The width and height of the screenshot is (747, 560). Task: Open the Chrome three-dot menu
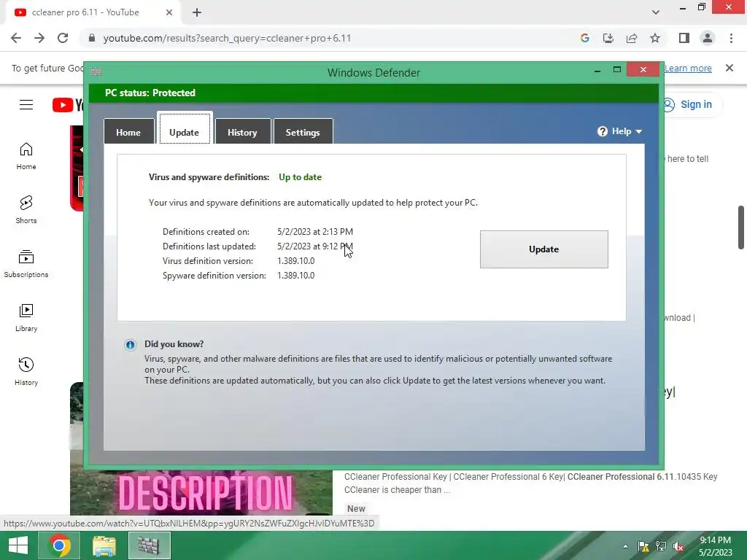pyautogui.click(x=731, y=38)
